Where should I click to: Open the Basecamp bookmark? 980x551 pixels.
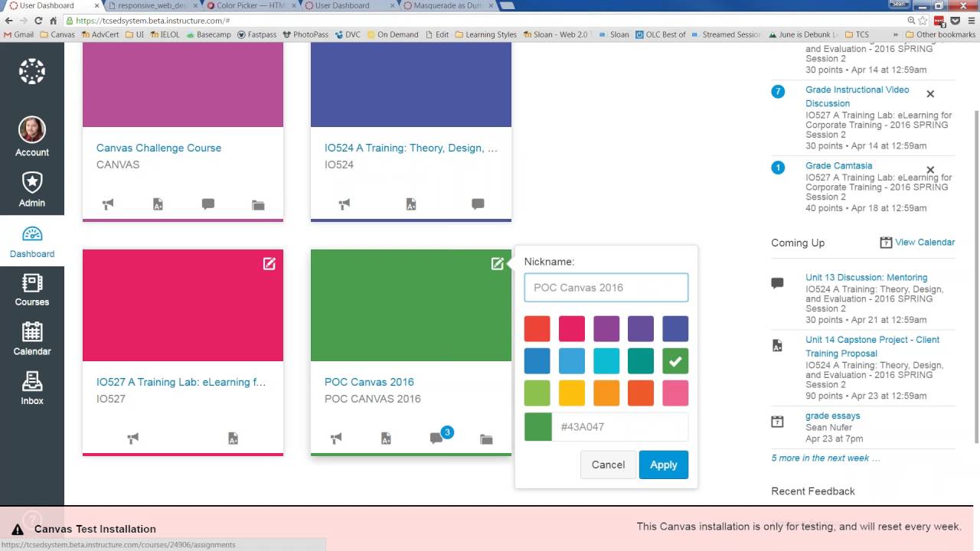(207, 34)
